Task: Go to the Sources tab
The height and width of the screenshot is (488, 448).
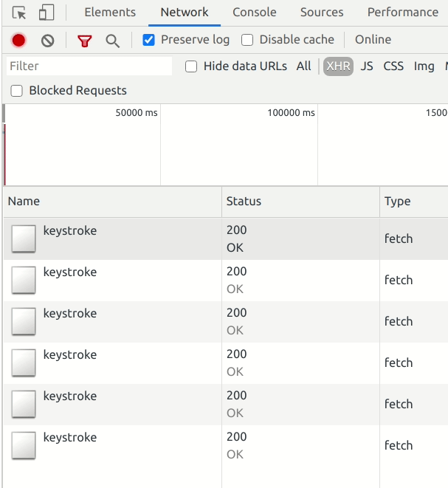Action: [x=322, y=12]
